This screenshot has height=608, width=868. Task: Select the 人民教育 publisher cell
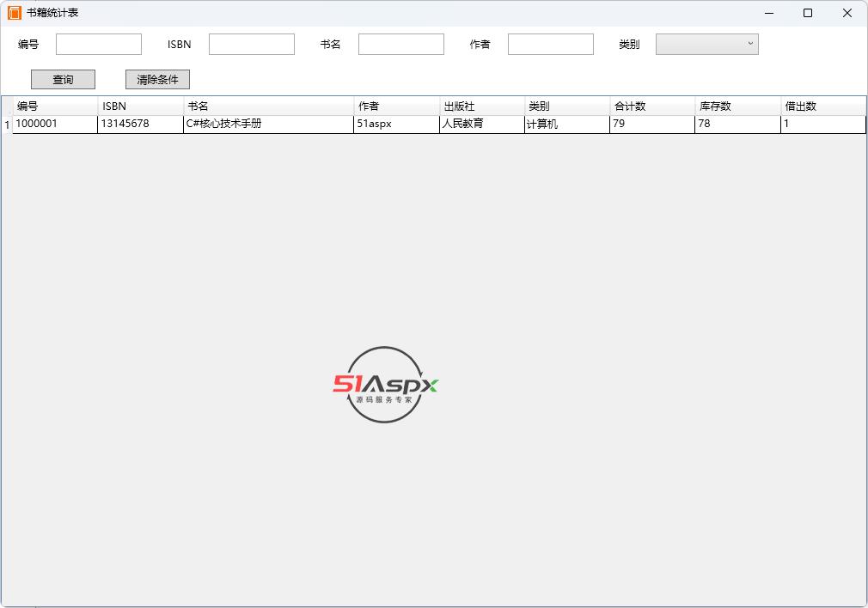(481, 124)
